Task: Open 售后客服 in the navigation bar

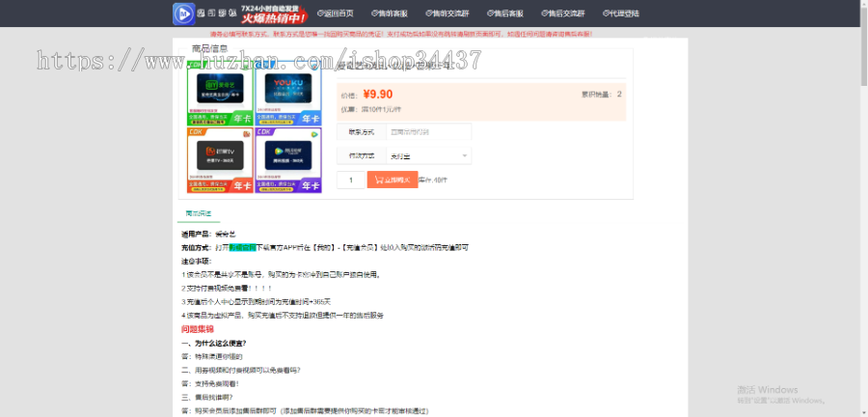Action: (507, 14)
